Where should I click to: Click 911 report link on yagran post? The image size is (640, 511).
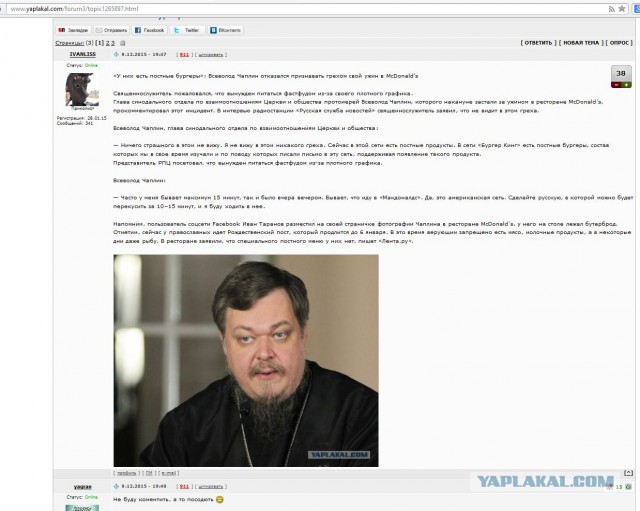184,487
